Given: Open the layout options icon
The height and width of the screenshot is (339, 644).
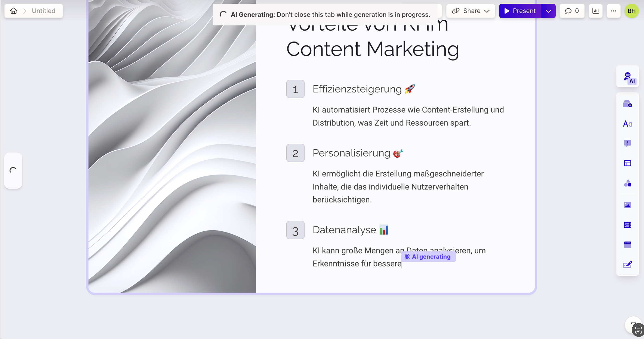Looking at the screenshot, I should (628, 163).
